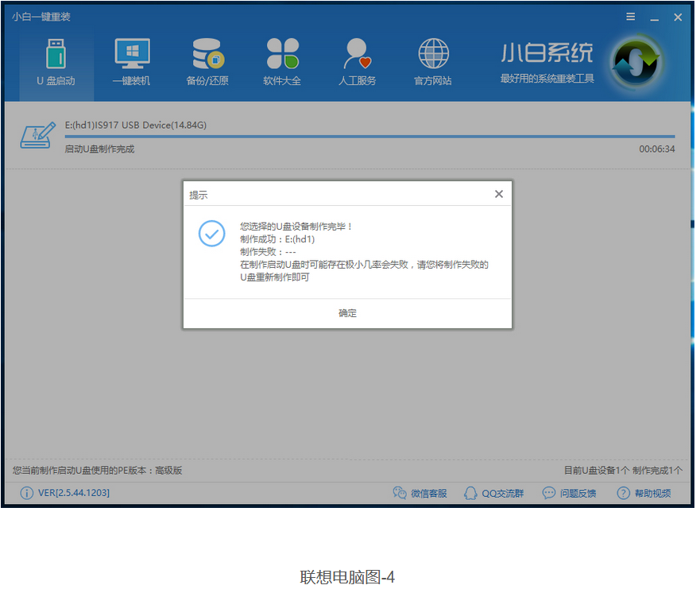Open 备份/还原 section

(207, 63)
